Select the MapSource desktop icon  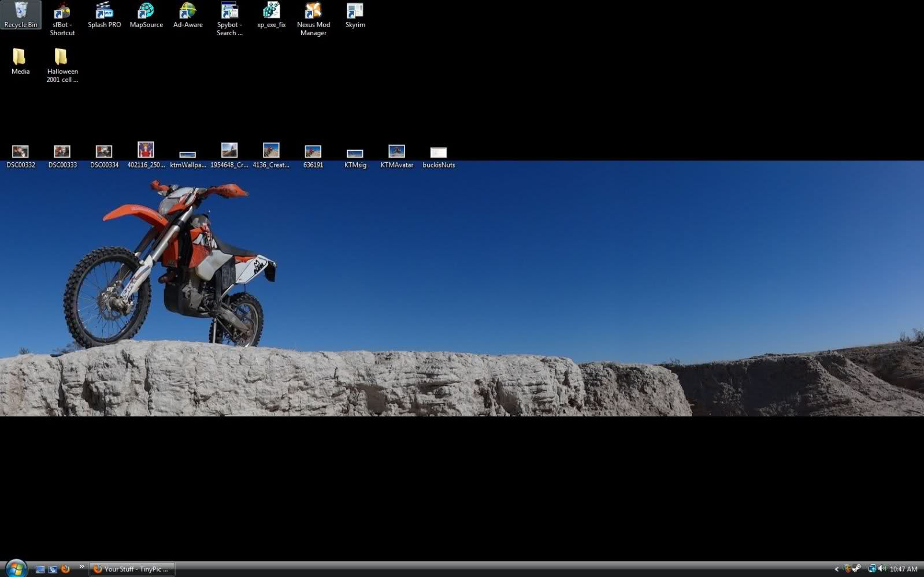tap(146, 15)
